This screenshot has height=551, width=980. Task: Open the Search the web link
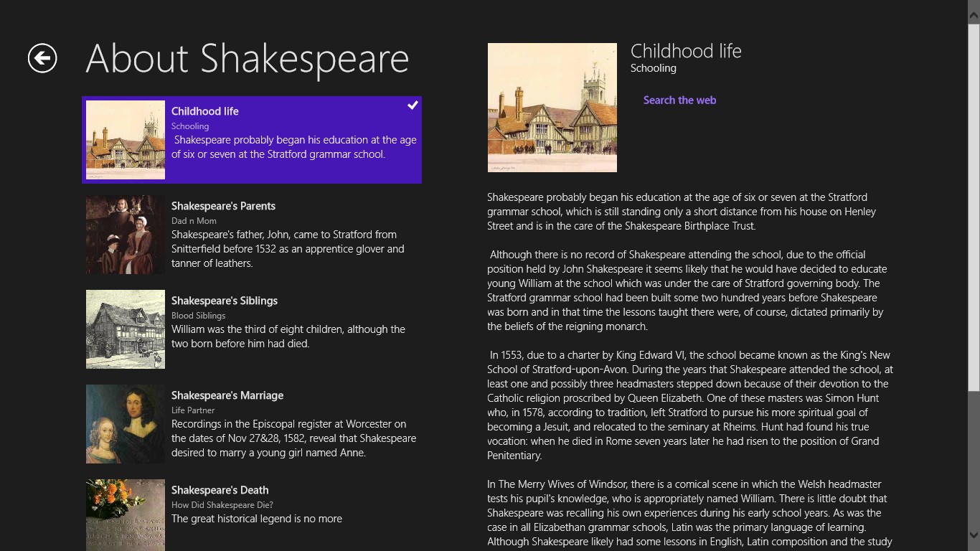tap(679, 100)
